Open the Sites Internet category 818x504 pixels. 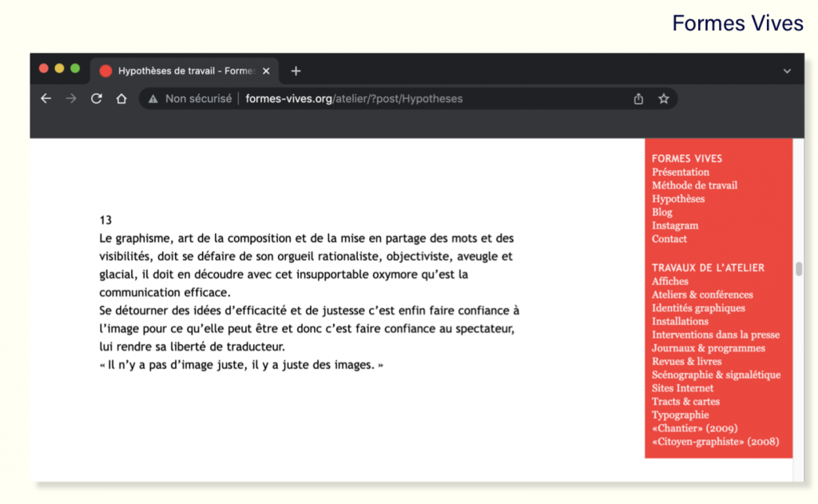(682, 388)
